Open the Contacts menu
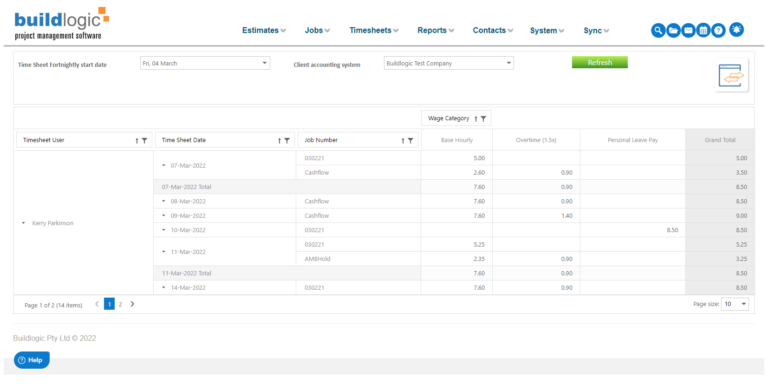The height and width of the screenshot is (384, 768). (493, 30)
